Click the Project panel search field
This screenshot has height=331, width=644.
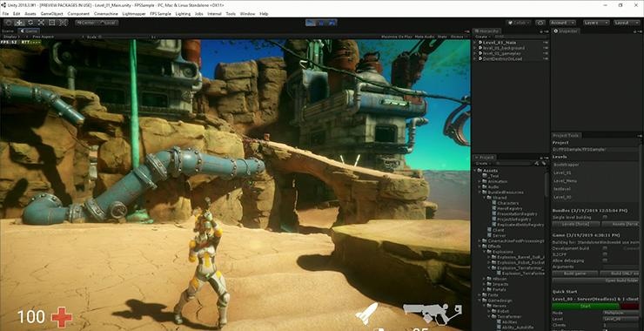[513, 163]
